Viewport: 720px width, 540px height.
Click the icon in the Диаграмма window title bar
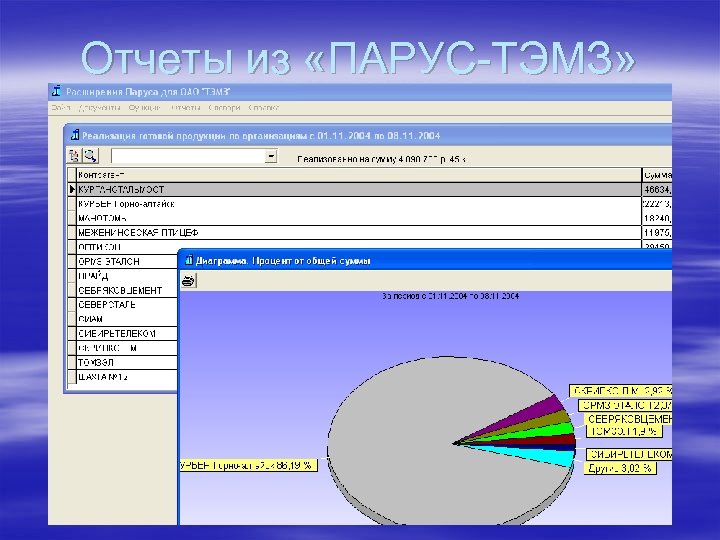click(188, 260)
